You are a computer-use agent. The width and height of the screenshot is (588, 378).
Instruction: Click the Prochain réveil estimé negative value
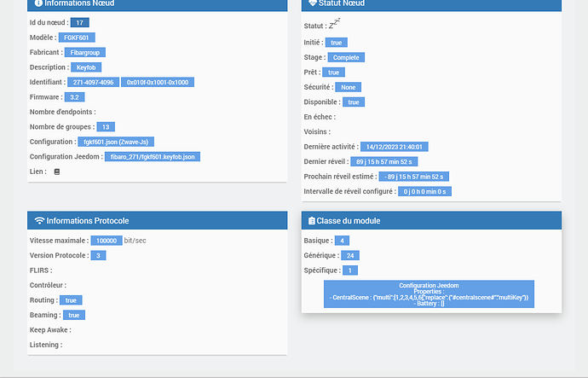tap(414, 177)
